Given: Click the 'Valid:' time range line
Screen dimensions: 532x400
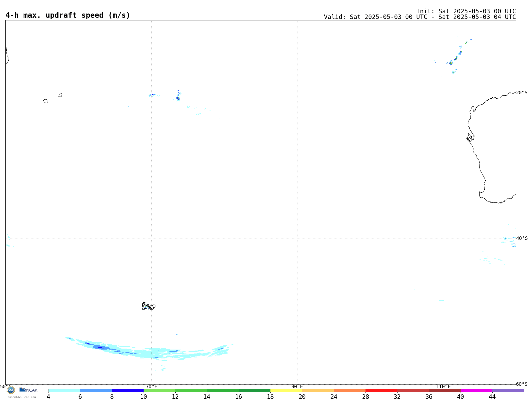Looking at the screenshot, I should coord(420,17).
